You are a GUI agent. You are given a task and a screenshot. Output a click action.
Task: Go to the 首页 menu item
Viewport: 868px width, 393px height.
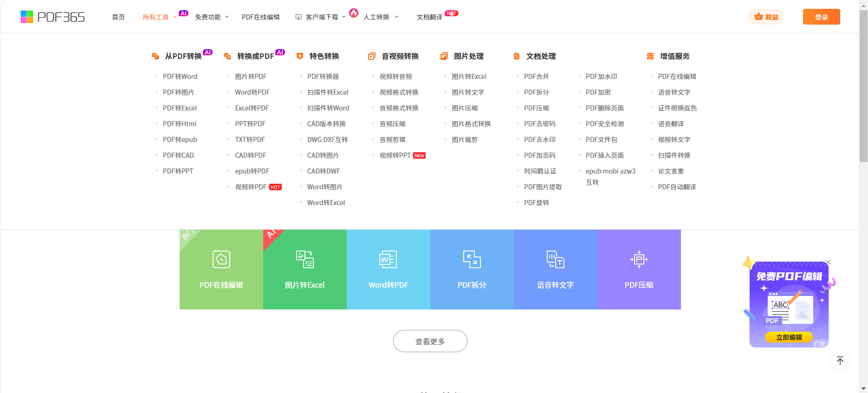click(x=118, y=17)
